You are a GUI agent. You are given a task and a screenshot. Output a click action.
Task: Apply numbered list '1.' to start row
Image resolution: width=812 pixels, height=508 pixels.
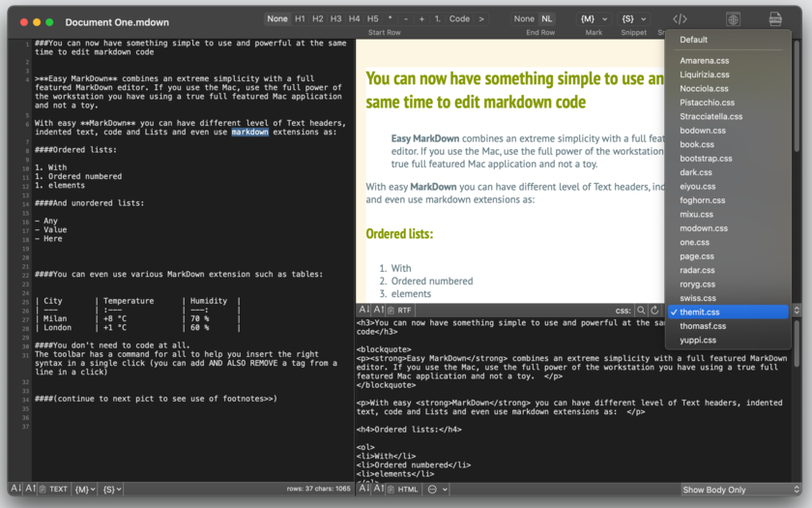(x=438, y=18)
